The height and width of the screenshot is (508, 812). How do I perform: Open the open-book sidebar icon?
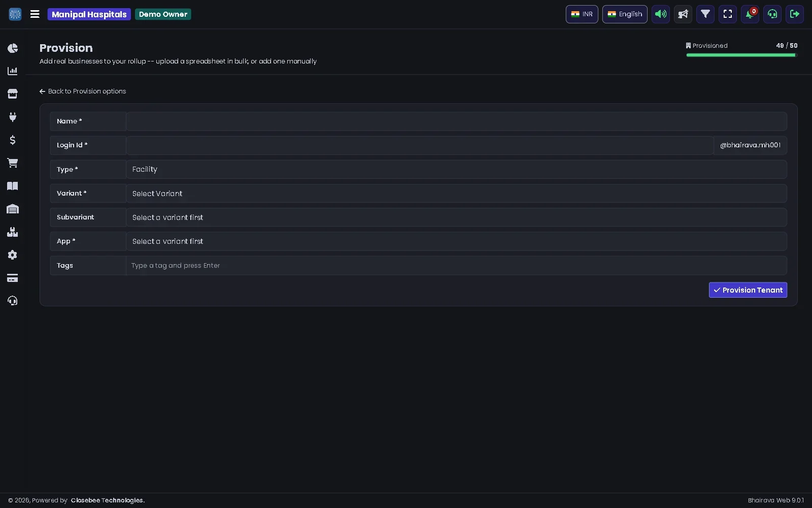pos(13,186)
